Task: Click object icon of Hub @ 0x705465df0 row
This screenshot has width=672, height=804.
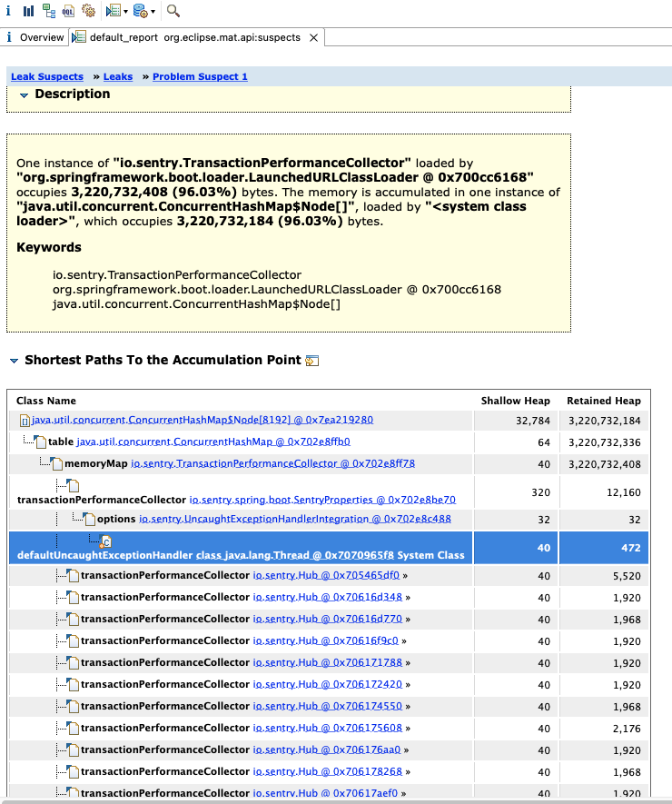Action: (x=74, y=575)
